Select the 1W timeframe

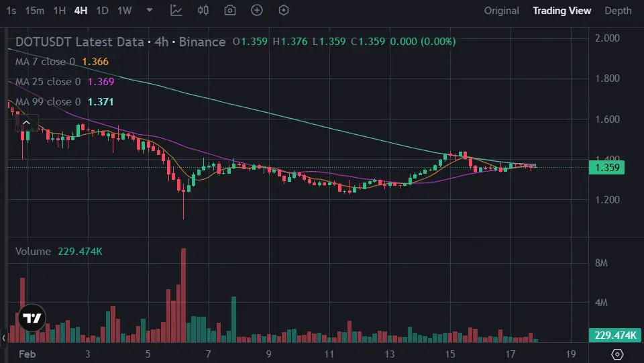coord(124,11)
